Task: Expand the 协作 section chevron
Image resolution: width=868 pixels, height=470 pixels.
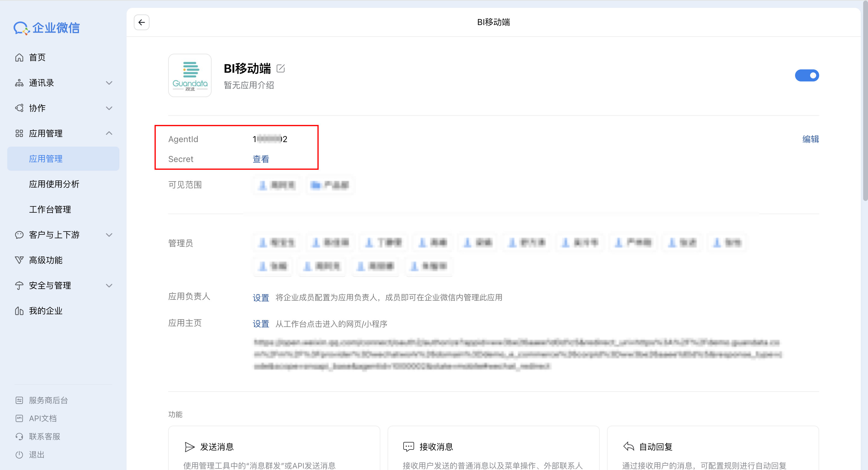Action: point(109,108)
